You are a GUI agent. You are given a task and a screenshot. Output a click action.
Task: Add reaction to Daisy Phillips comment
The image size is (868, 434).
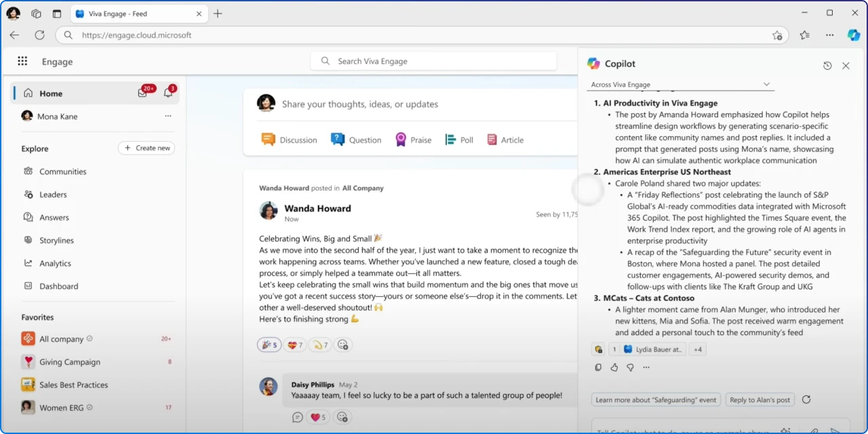click(343, 417)
